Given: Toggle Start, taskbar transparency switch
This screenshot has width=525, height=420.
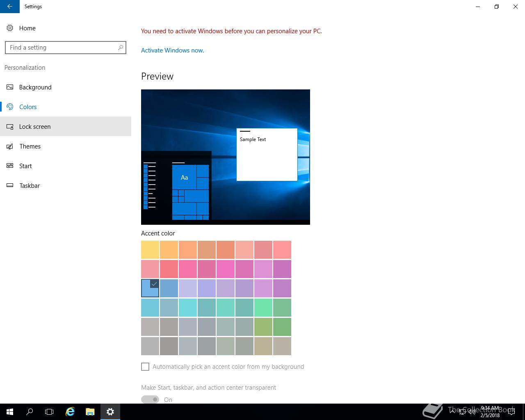Looking at the screenshot, I should [x=150, y=399].
